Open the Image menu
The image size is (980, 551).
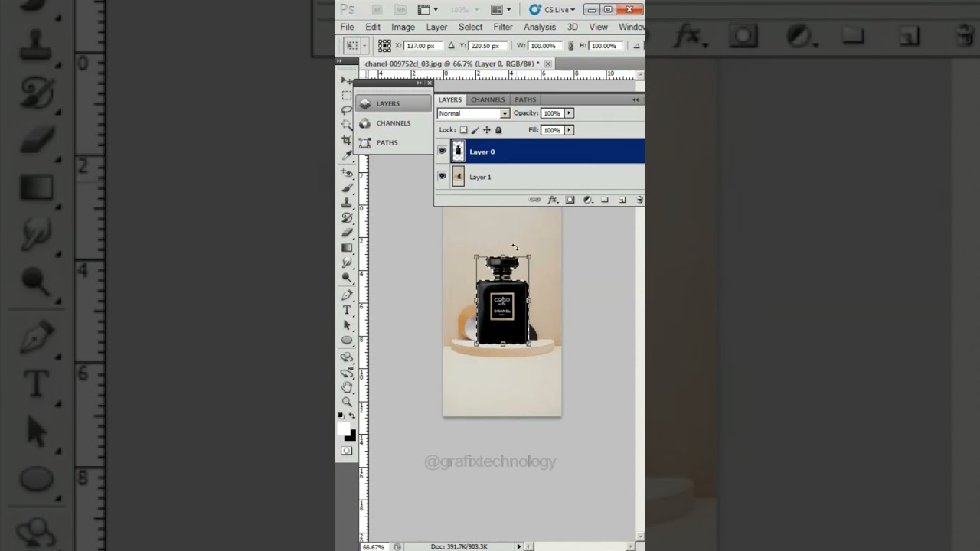(x=403, y=27)
